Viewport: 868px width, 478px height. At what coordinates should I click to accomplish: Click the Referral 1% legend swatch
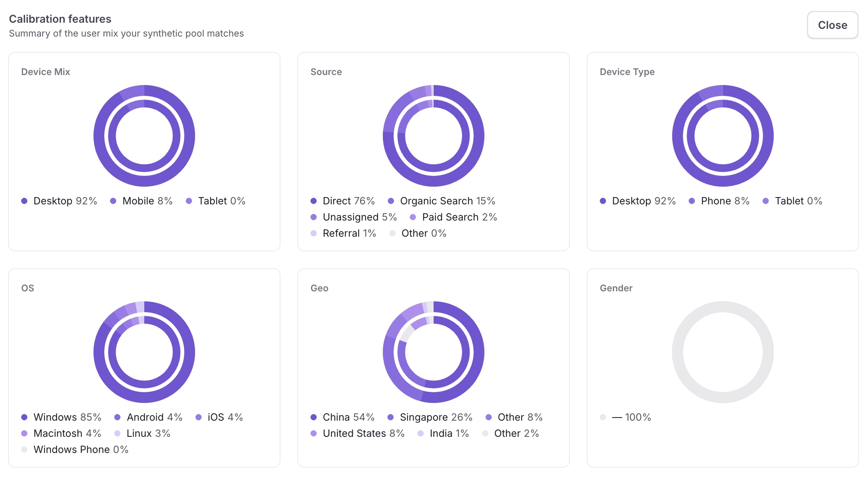pos(314,233)
